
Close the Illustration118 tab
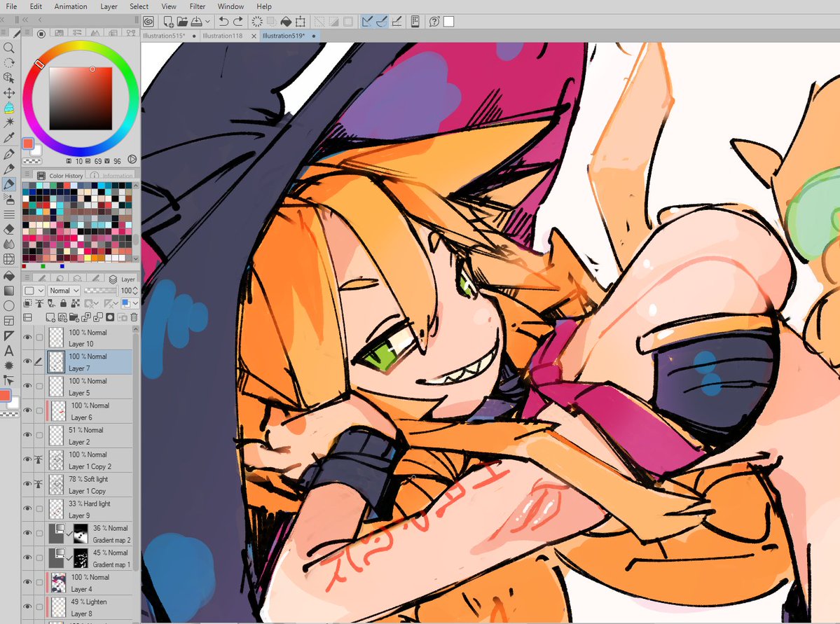click(x=254, y=36)
